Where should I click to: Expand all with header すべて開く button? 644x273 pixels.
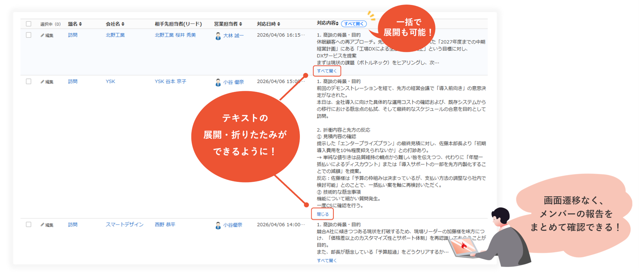(x=353, y=24)
